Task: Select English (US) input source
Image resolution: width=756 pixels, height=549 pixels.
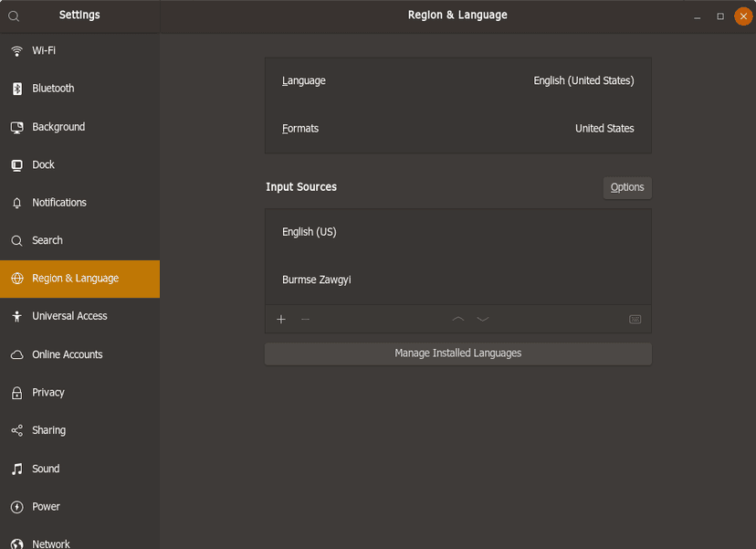Action: (458, 233)
